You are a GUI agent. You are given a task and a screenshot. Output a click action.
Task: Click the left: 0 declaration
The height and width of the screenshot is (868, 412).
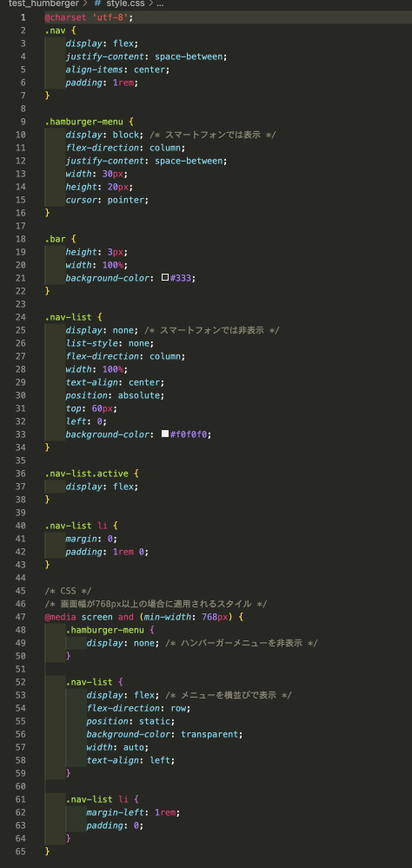(86, 421)
